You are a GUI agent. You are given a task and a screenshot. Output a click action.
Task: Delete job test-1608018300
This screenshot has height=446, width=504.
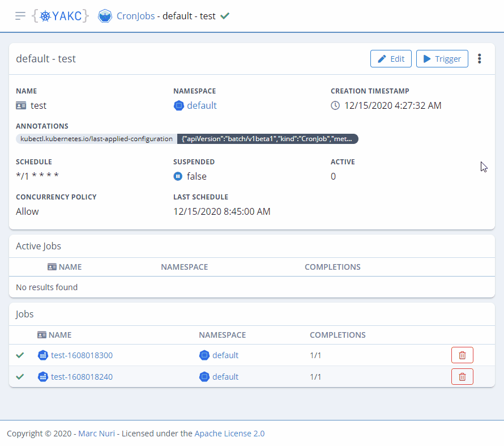(462, 355)
